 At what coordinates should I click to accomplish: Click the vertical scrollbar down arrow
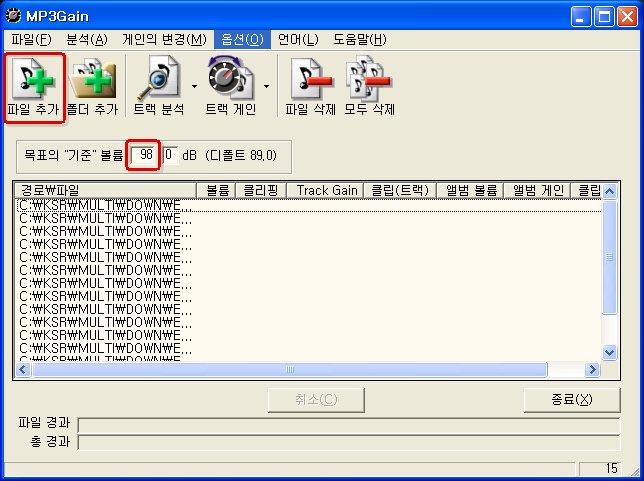(610, 352)
